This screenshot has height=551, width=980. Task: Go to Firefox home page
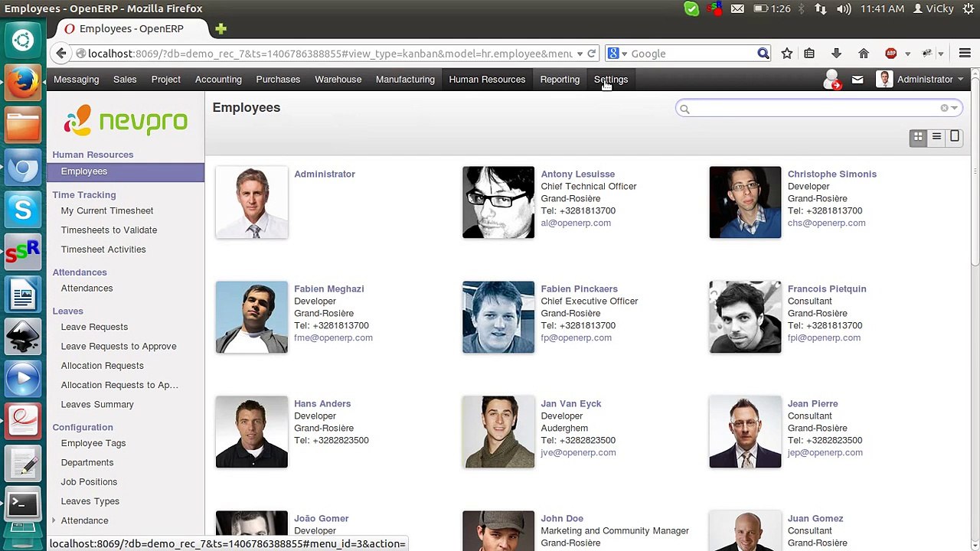(x=864, y=54)
